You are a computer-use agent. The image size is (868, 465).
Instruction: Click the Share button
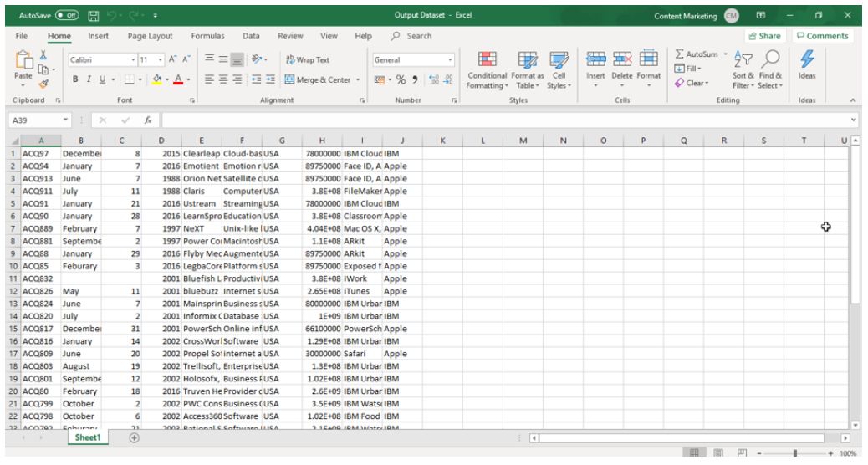click(764, 36)
